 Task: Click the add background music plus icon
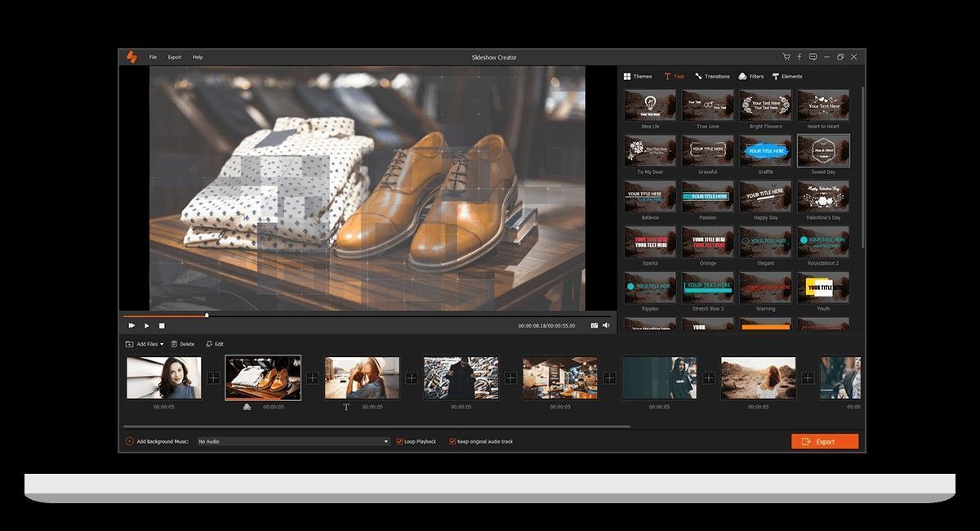pos(129,441)
